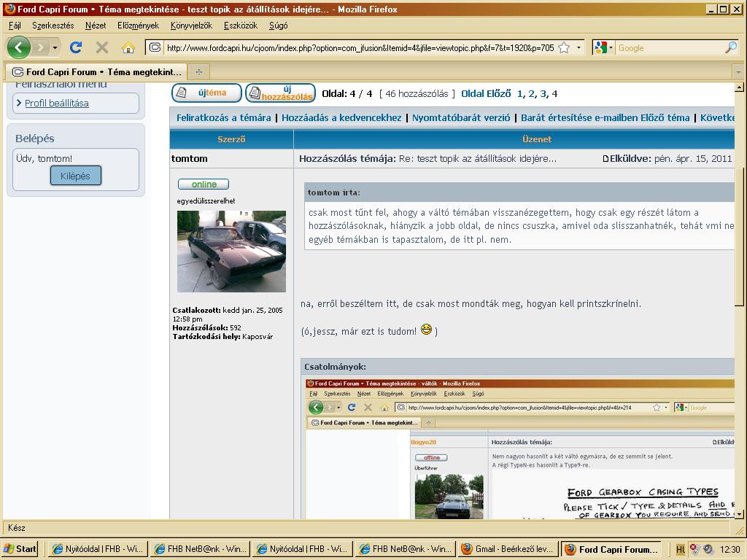The width and height of the screenshot is (747, 560).
Task: Go to the browser home page icon
Action: pos(128,48)
